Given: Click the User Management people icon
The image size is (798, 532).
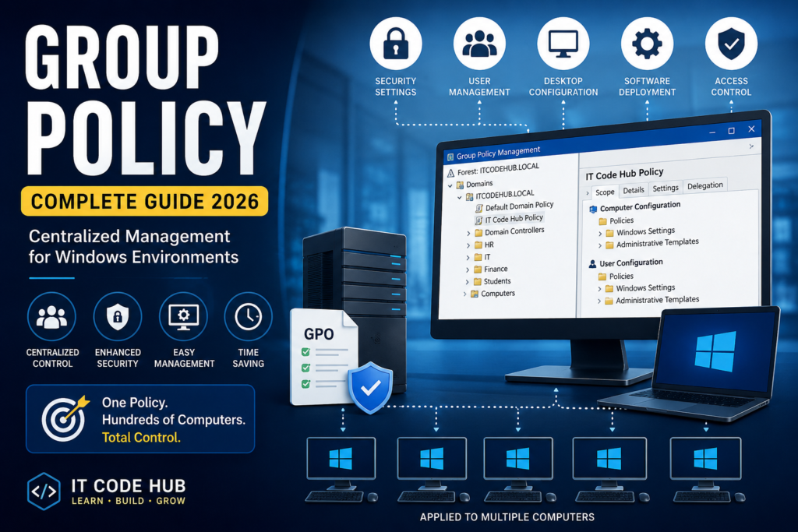Looking at the screenshot, I should (479, 44).
